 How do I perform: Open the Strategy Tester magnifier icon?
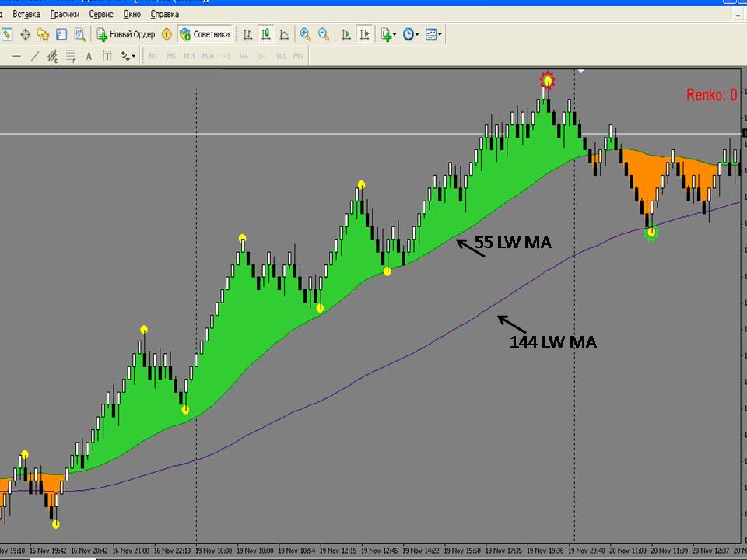[x=79, y=34]
